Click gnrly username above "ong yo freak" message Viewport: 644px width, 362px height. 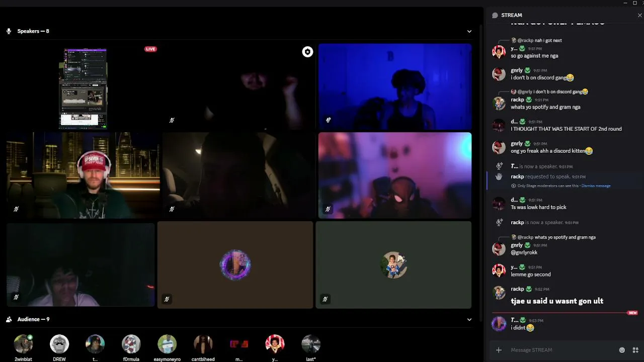pyautogui.click(x=517, y=144)
